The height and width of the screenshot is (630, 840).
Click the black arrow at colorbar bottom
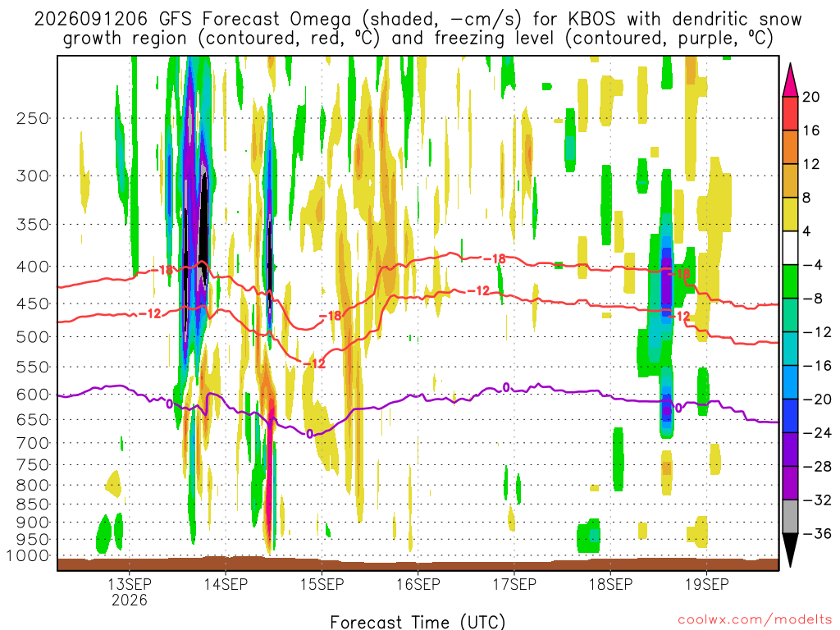coord(790,550)
